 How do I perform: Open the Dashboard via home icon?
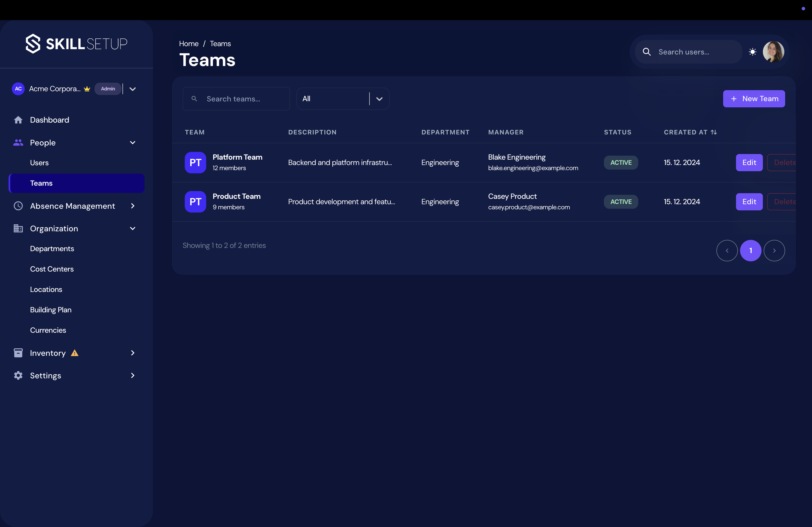pos(18,120)
